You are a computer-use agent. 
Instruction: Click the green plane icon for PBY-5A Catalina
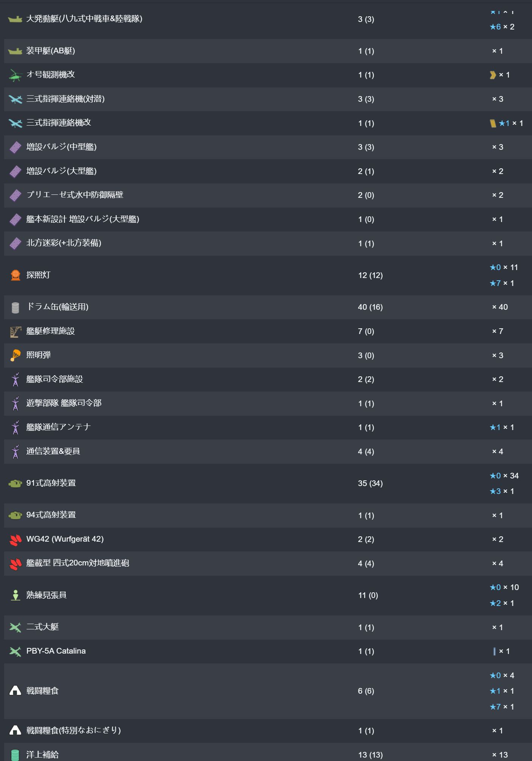pyautogui.click(x=15, y=651)
